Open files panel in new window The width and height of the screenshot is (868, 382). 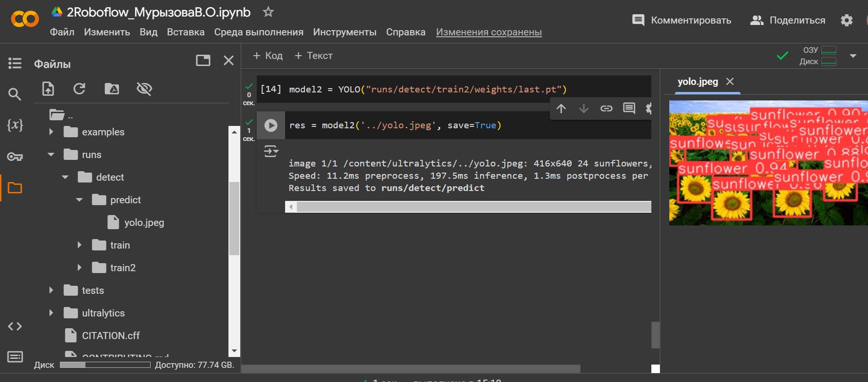click(203, 60)
